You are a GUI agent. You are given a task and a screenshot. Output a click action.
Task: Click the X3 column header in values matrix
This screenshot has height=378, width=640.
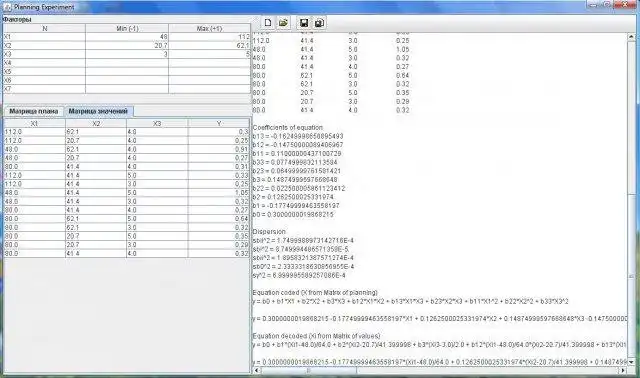click(157, 123)
